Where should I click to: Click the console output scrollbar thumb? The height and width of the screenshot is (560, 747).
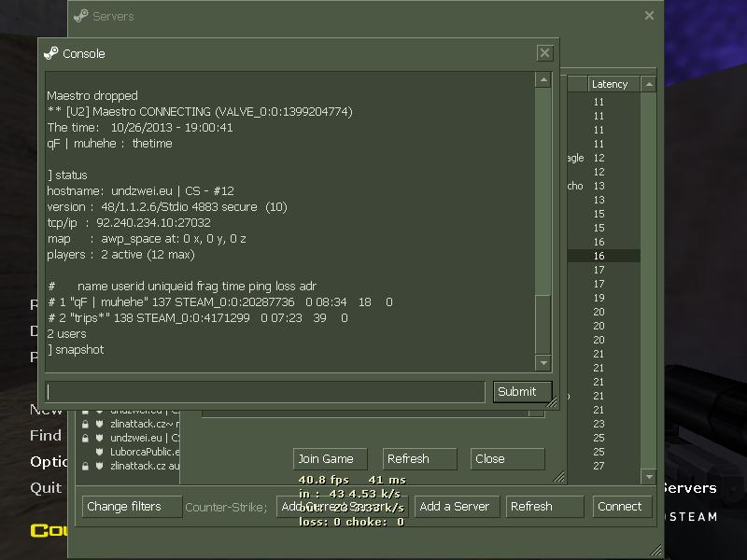pyautogui.click(x=543, y=324)
